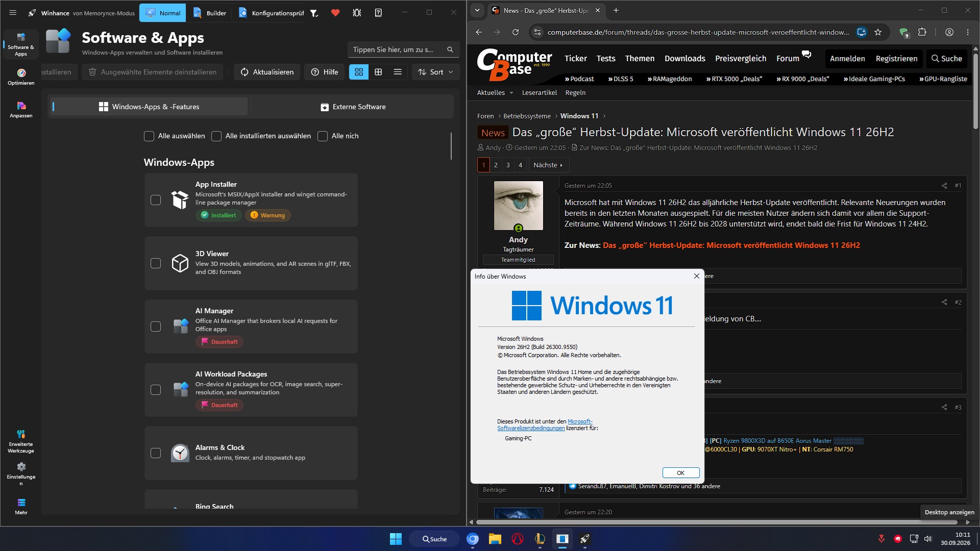Select the Alarms & Clock checkbox
980x551 pixels.
(x=156, y=453)
